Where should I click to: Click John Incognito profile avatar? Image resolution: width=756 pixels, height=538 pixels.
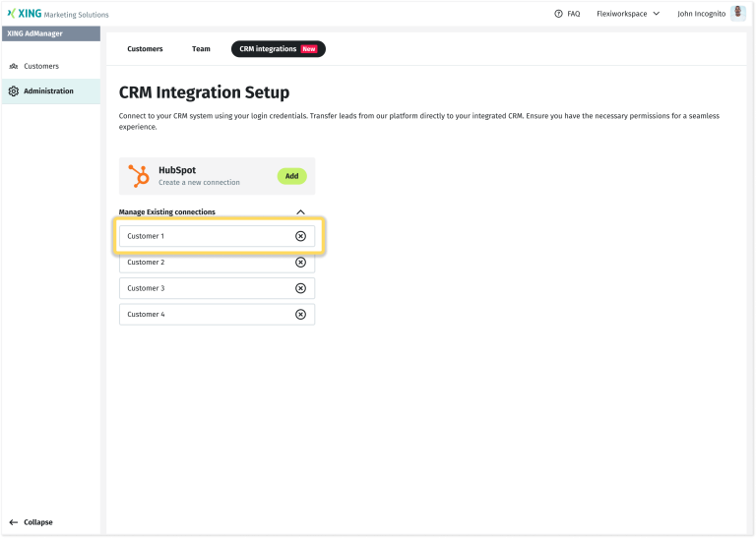[737, 14]
